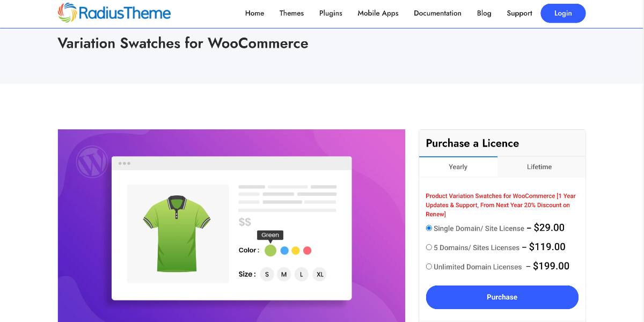Choose Unlimited Domain Licenses option
Viewport: 644px width, 322px height.
[x=429, y=267]
